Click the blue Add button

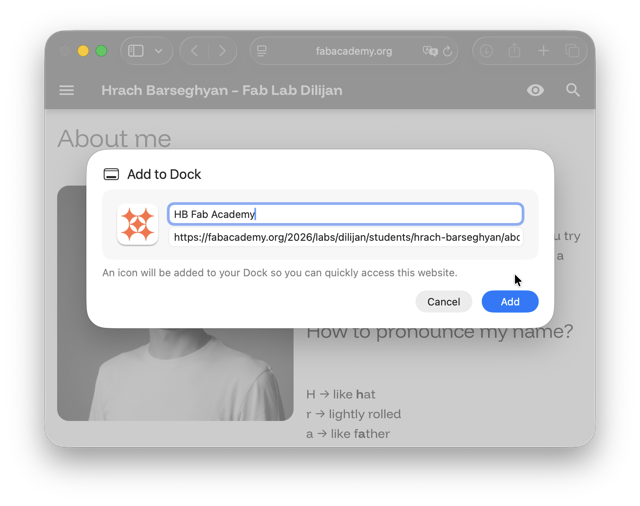510,302
